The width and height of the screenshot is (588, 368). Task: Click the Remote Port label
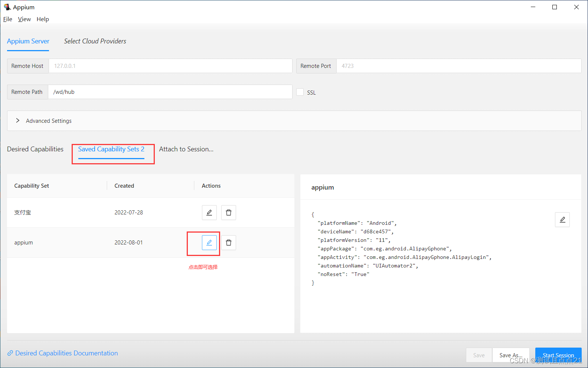tap(316, 66)
